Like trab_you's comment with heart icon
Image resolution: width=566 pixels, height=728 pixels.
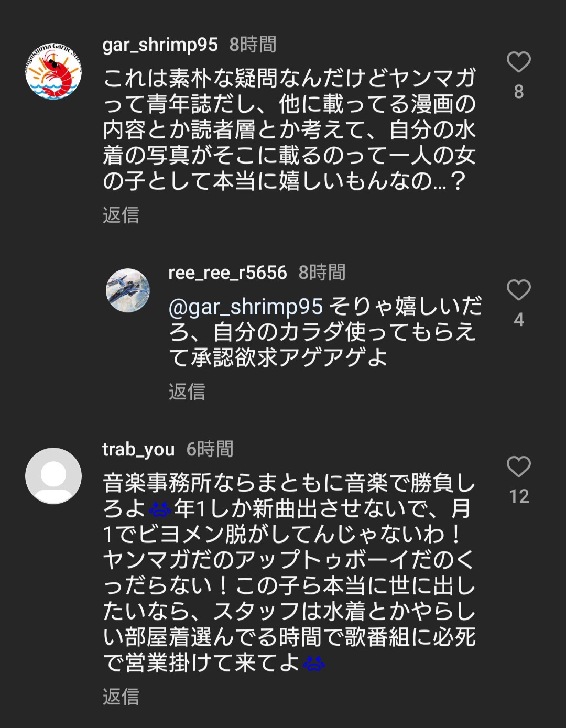click(518, 466)
